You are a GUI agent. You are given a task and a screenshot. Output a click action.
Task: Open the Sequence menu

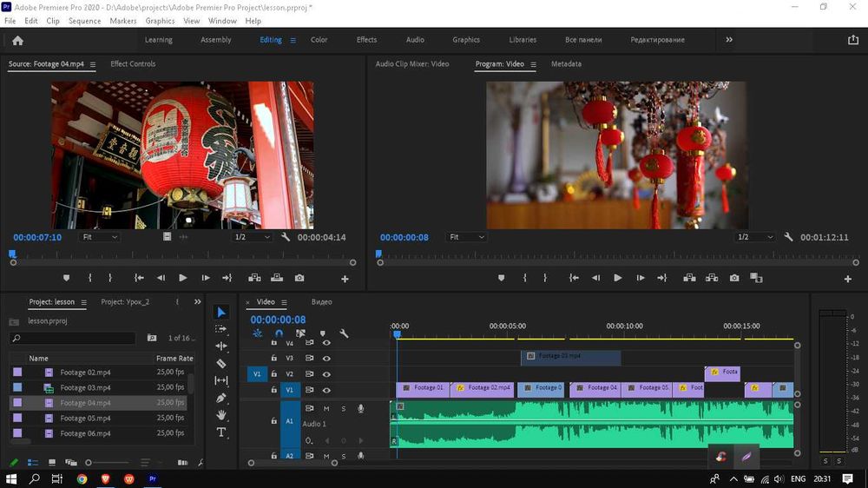(84, 21)
